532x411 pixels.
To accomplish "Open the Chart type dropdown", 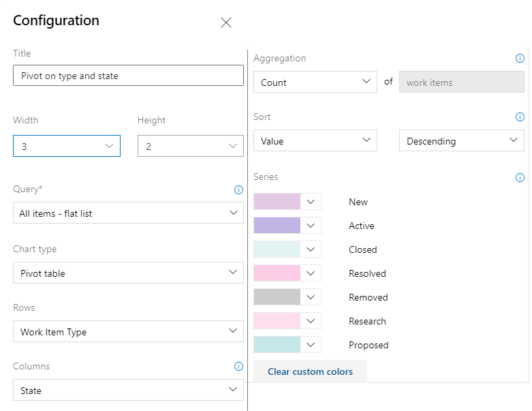I will 128,273.
